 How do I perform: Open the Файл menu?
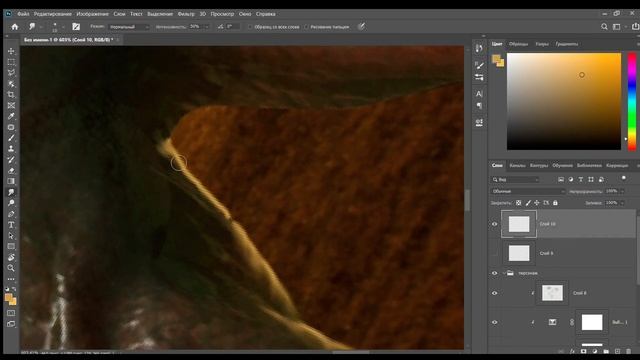pos(23,14)
